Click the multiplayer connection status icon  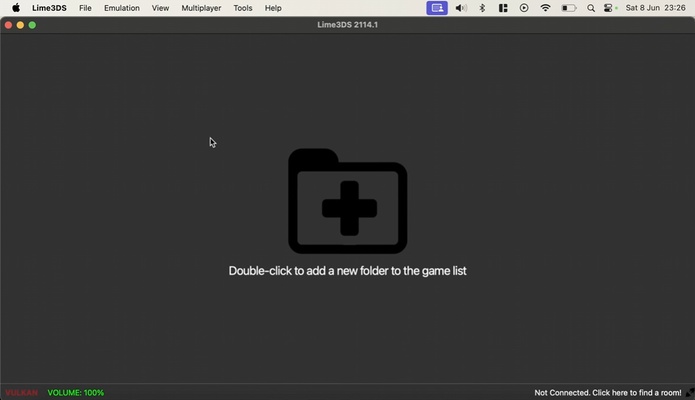pyautogui.click(x=690, y=392)
